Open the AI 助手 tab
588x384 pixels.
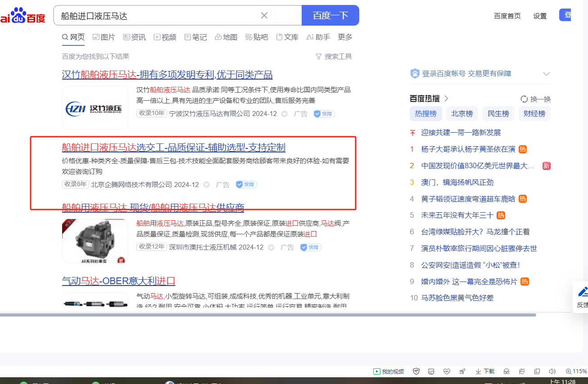[x=318, y=37]
